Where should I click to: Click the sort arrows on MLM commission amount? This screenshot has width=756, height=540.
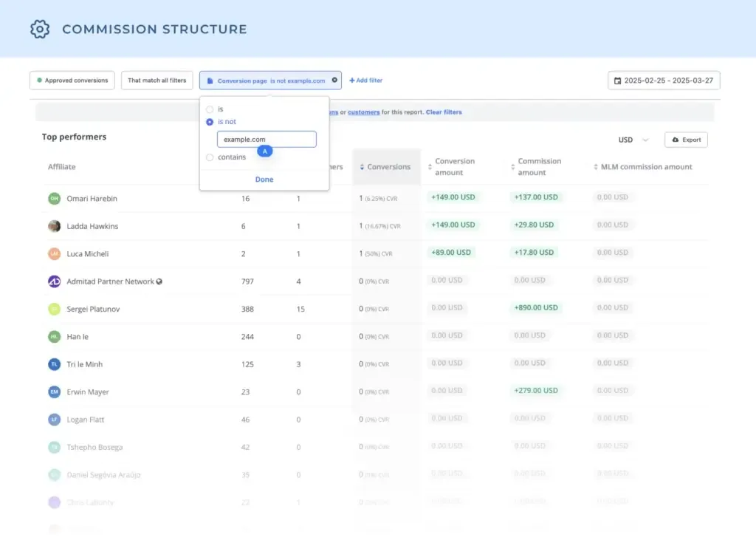(x=596, y=167)
